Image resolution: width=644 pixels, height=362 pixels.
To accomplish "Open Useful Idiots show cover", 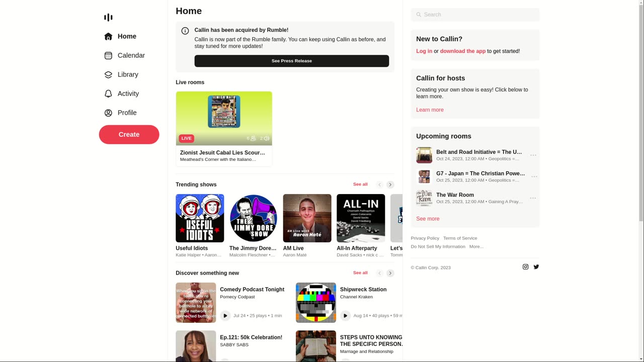I will click(200, 218).
